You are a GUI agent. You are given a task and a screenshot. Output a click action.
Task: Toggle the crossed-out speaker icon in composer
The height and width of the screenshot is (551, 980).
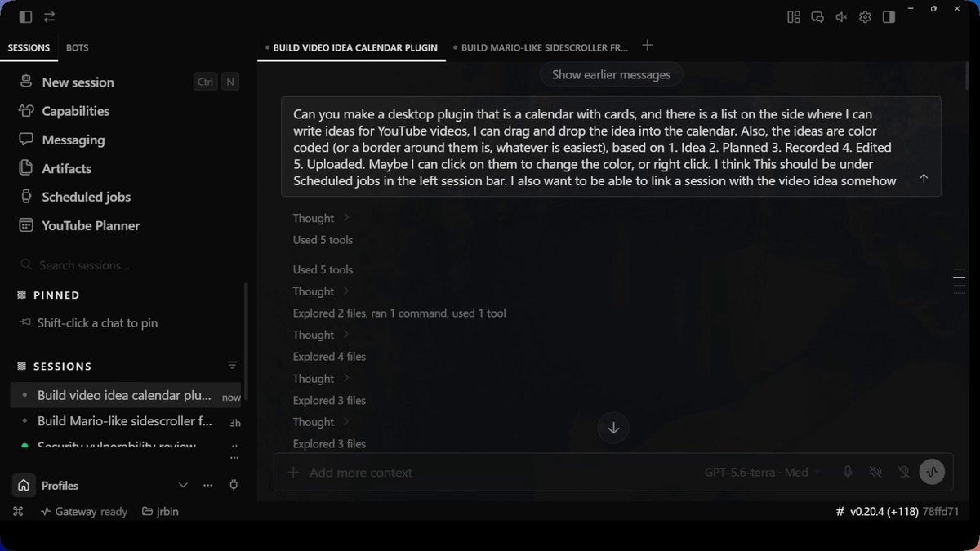[875, 472]
